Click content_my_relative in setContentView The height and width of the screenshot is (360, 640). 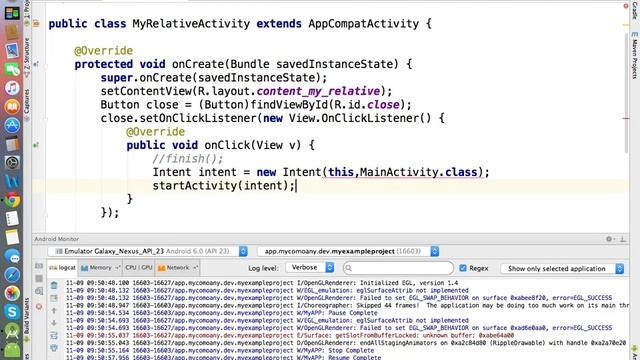point(318,91)
